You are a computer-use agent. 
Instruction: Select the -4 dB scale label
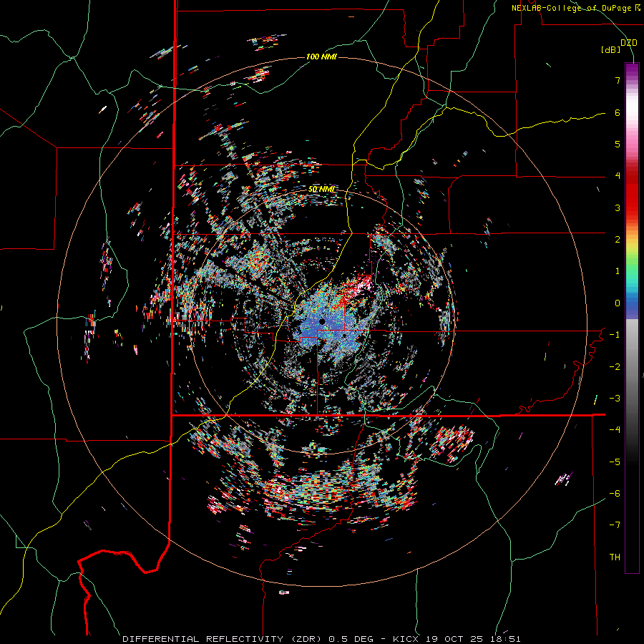pyautogui.click(x=615, y=430)
